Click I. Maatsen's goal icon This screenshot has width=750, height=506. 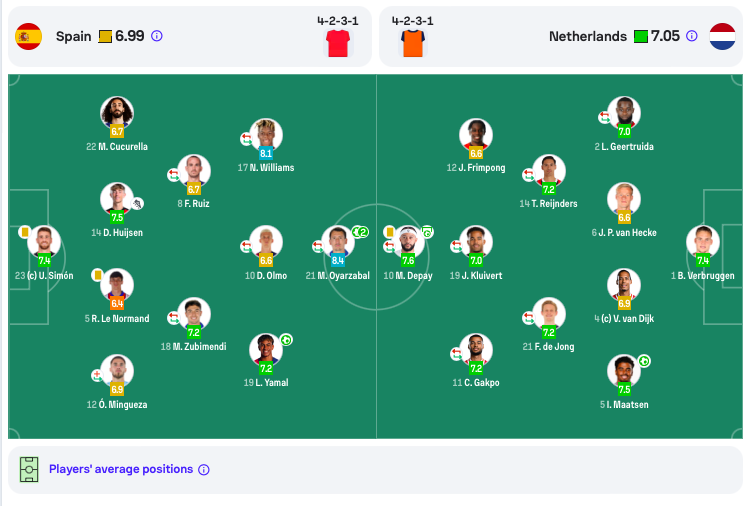[644, 361]
